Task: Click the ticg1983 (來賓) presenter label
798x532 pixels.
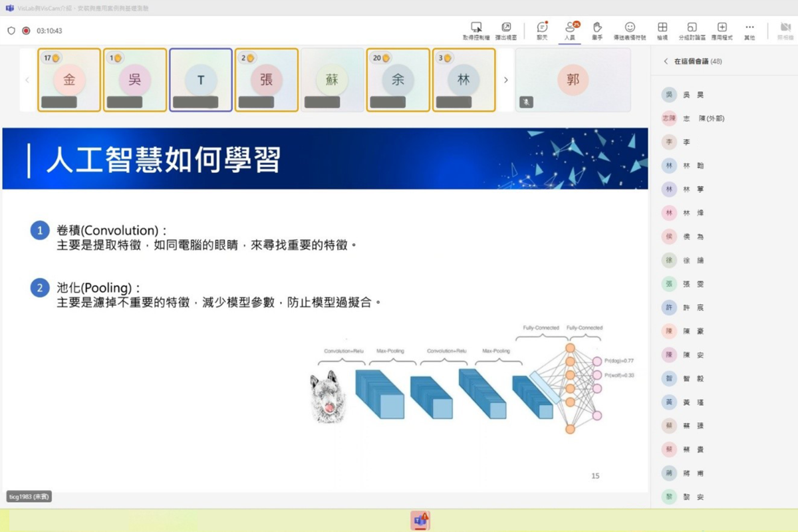Action: [29, 496]
